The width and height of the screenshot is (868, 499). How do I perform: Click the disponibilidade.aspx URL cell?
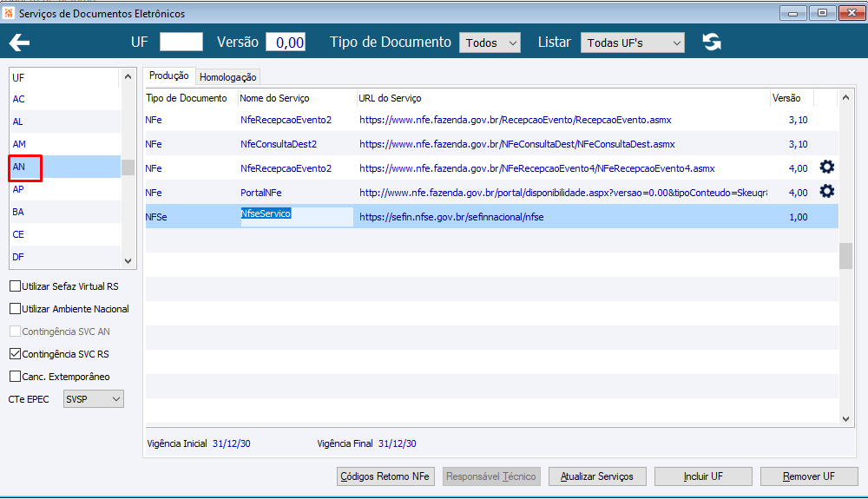pyautogui.click(x=563, y=193)
